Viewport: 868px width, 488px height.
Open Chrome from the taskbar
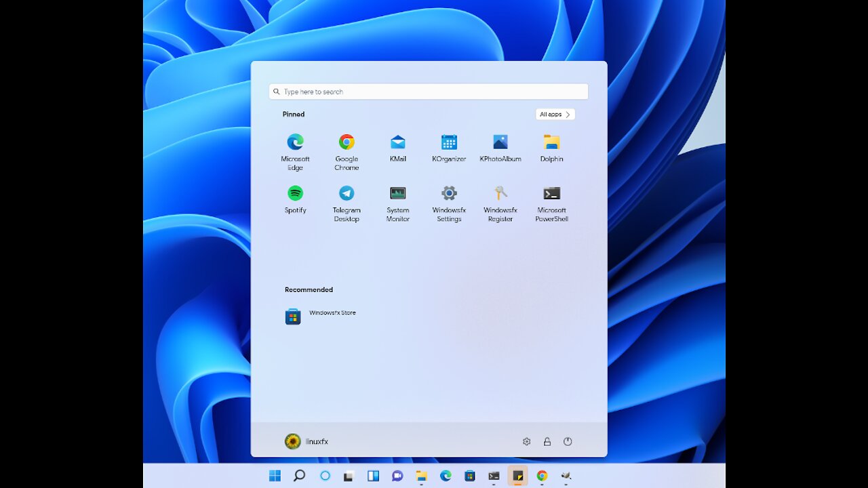click(542, 476)
